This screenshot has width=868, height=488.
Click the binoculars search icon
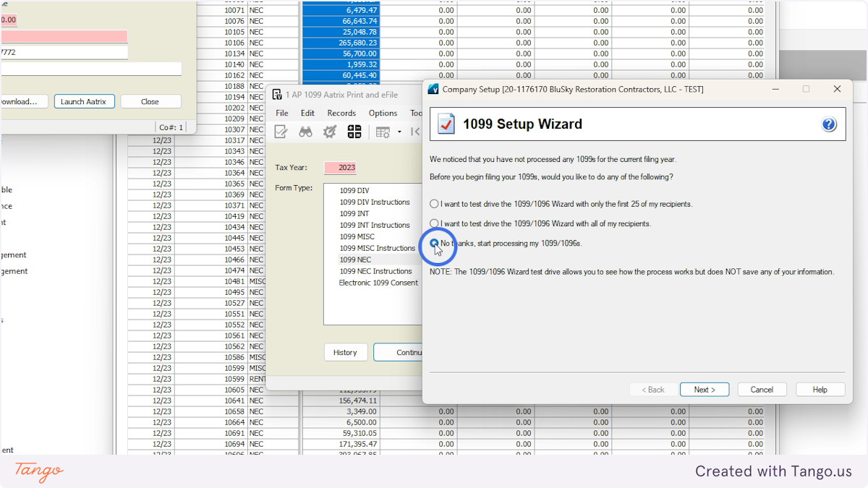[x=306, y=132]
